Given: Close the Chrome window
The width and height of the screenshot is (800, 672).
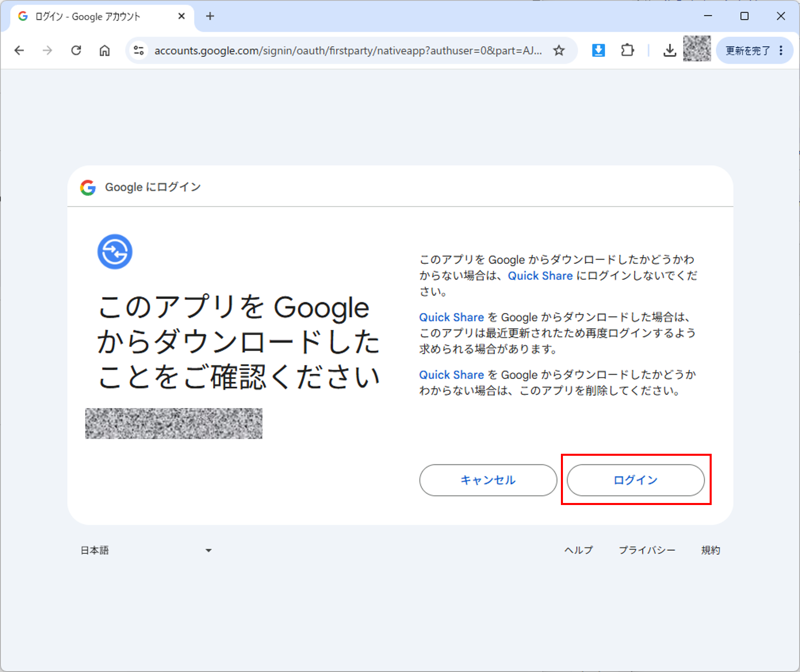Looking at the screenshot, I should (x=781, y=16).
